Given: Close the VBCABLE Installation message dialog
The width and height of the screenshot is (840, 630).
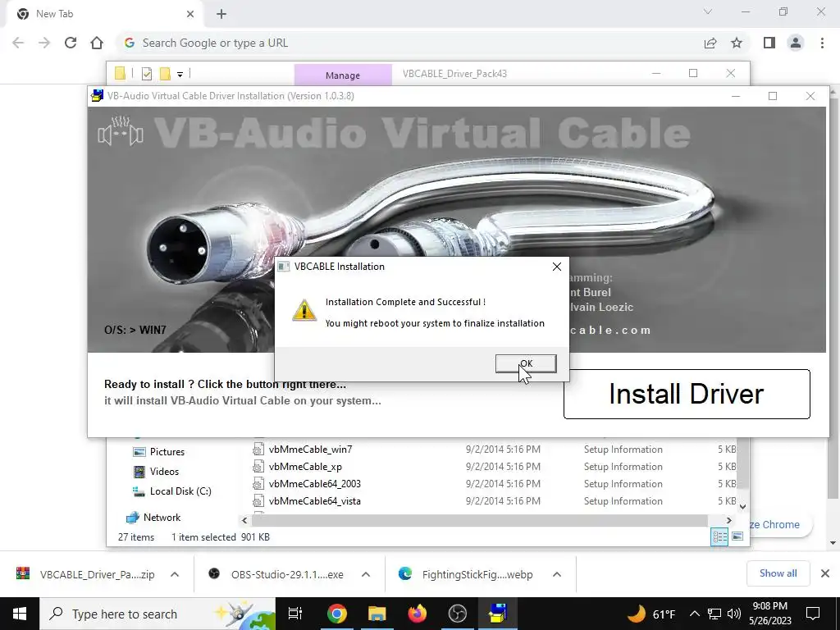Looking at the screenshot, I should 557,267.
